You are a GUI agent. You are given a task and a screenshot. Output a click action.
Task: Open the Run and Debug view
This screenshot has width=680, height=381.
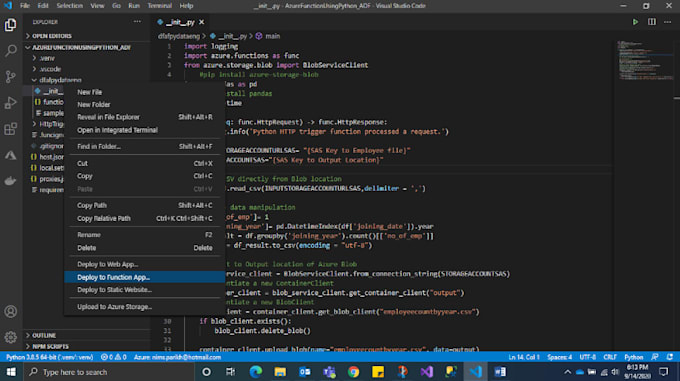click(x=10, y=103)
